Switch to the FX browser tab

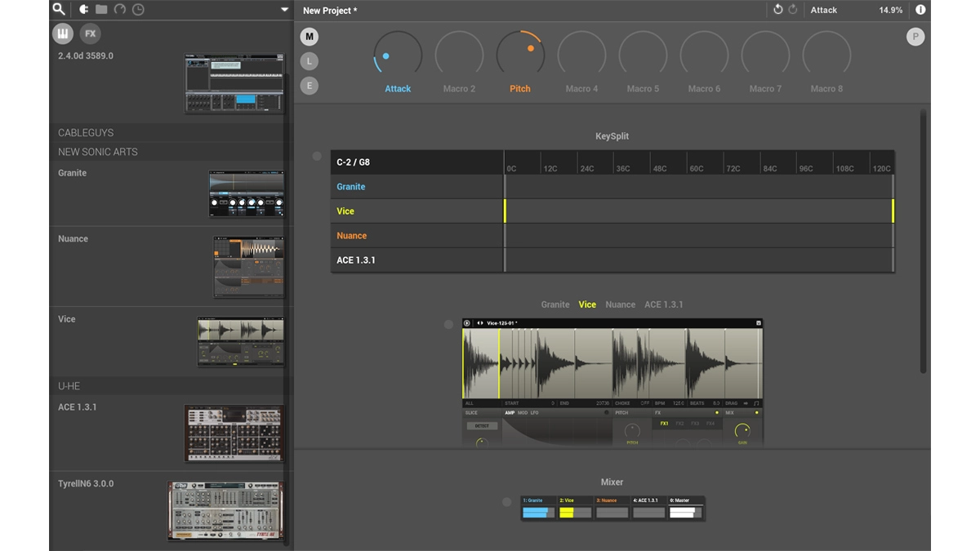(x=91, y=33)
